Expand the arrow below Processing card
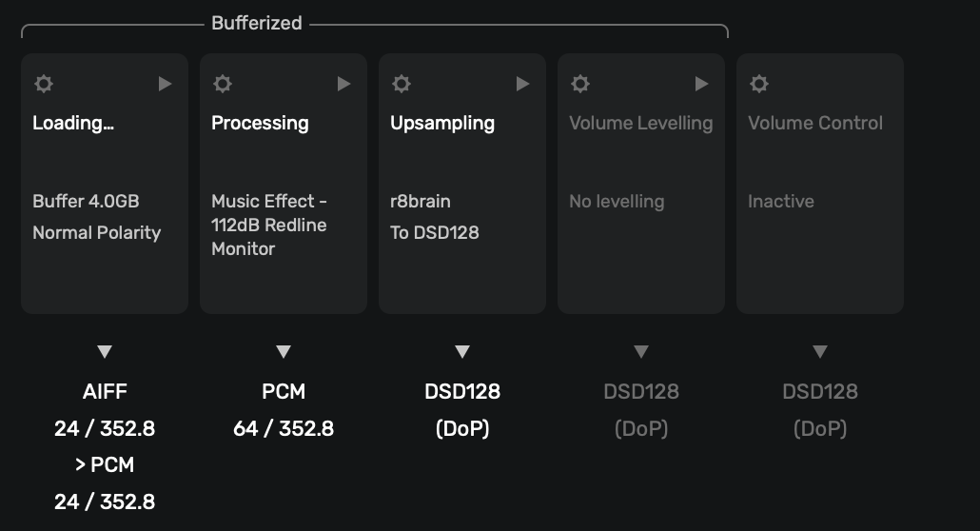Screen dimensions: 980x531 [x=284, y=352]
